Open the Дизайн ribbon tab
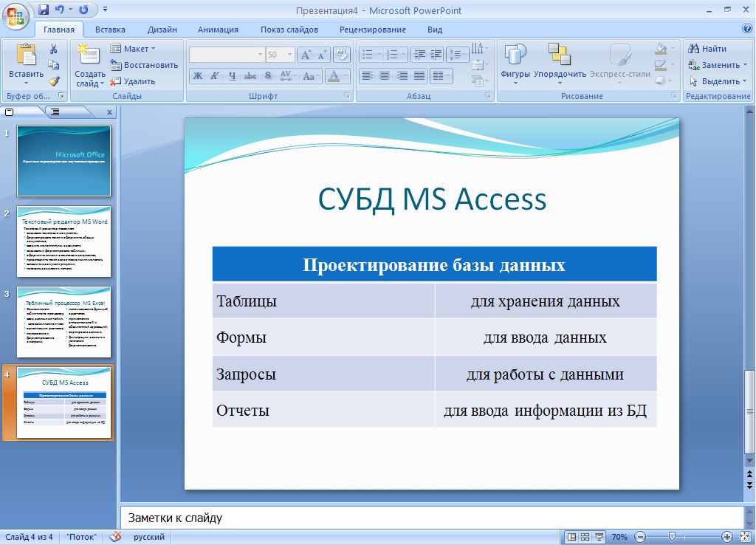This screenshot has width=756, height=545. (162, 30)
